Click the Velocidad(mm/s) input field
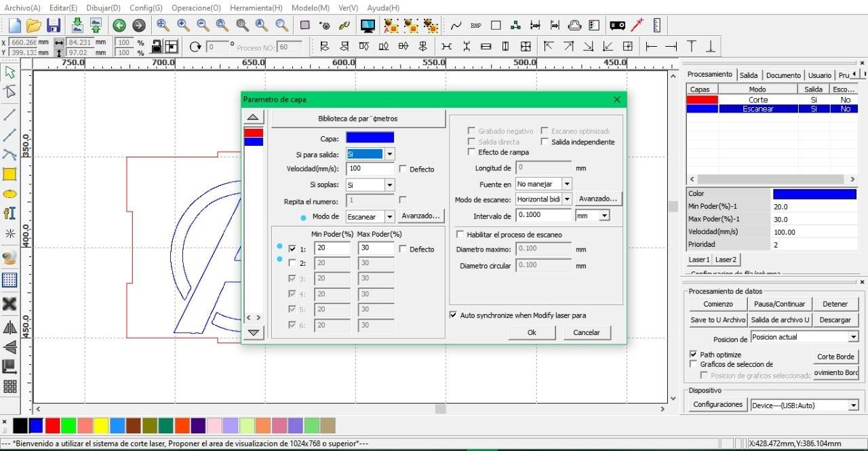 tap(371, 168)
